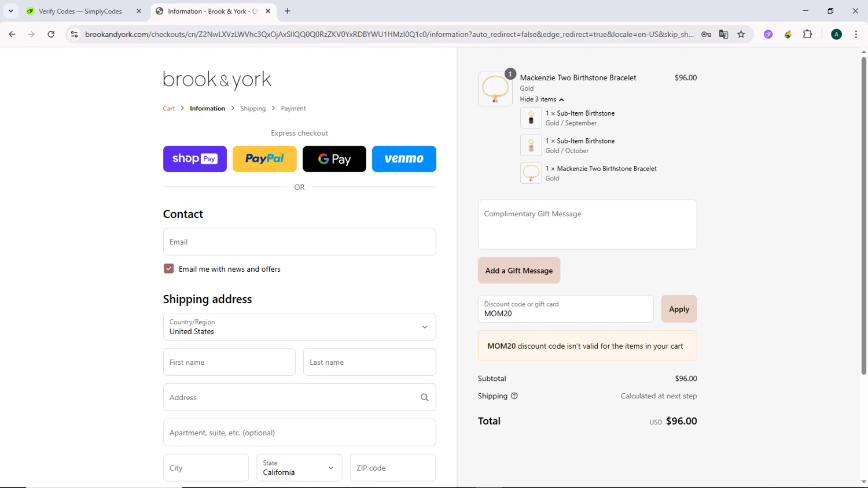Click 'Calculated at next step' text
The height and width of the screenshot is (488, 868).
tap(659, 396)
